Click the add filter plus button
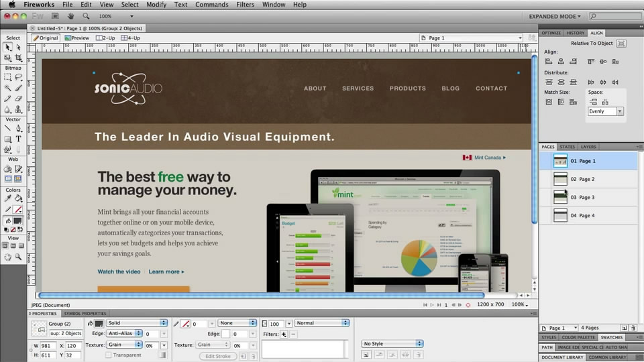 (x=284, y=334)
